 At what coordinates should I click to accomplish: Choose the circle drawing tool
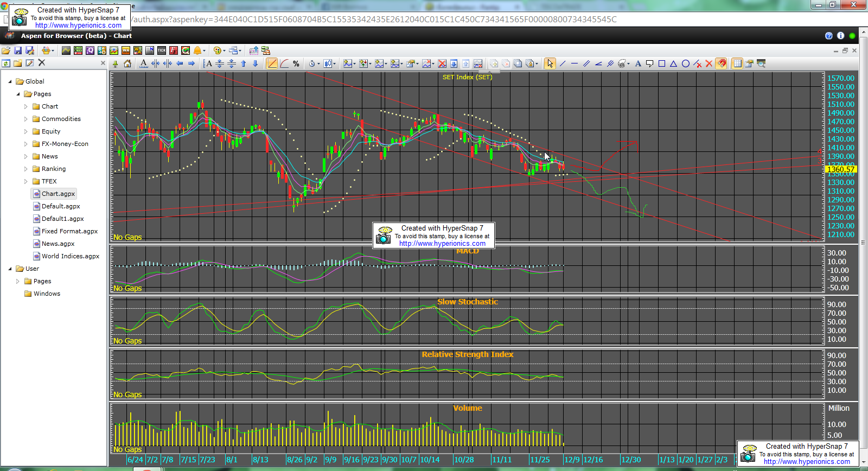(x=685, y=64)
